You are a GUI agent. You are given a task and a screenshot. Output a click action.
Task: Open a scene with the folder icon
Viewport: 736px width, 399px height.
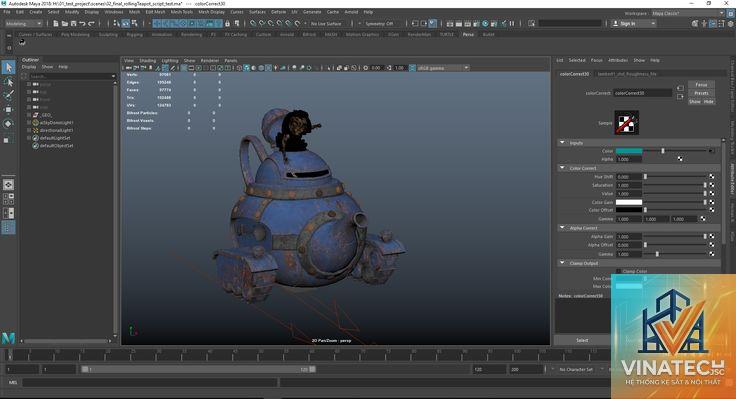coord(65,23)
